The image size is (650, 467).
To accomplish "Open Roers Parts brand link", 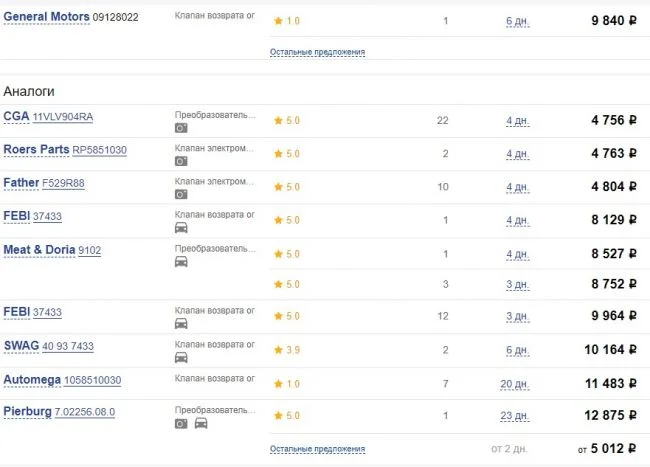I will [x=36, y=150].
